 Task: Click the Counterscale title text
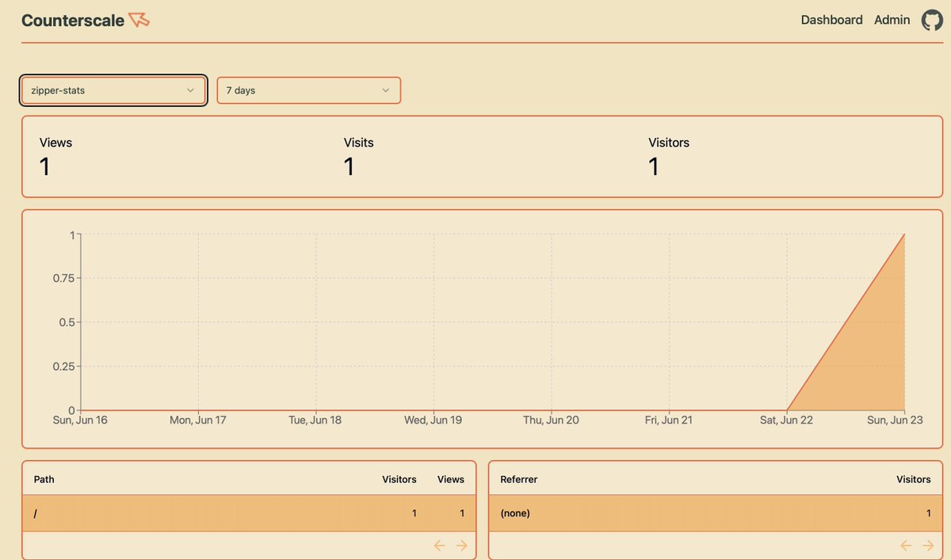coord(73,21)
